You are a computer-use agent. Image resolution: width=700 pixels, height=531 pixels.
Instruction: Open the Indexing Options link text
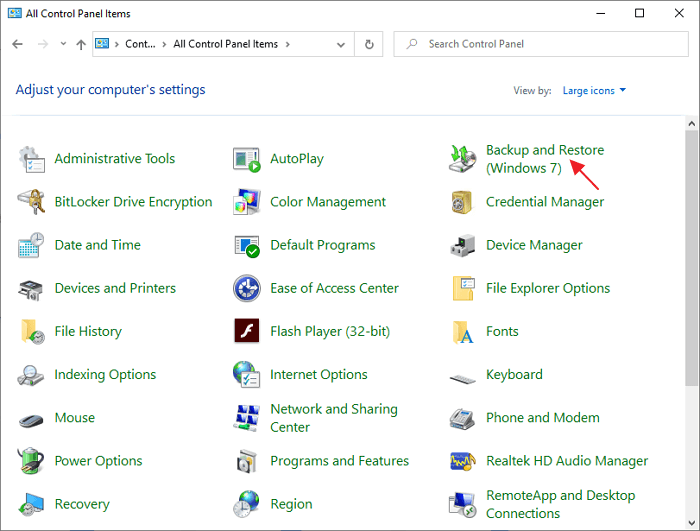point(105,374)
